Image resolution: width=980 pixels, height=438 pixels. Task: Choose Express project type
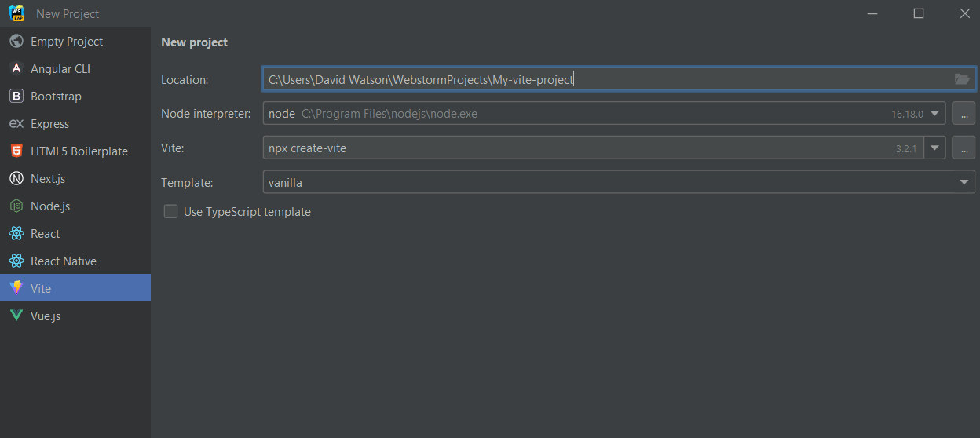[x=49, y=124]
